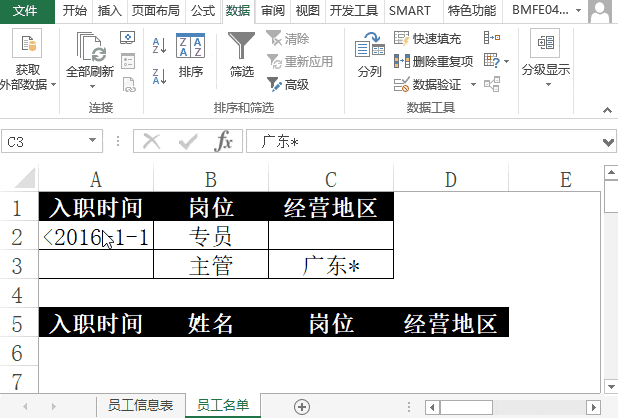Screen dimensions: 618x418
Task: Switch to the 开始 ribbon tab
Action: click(74, 11)
